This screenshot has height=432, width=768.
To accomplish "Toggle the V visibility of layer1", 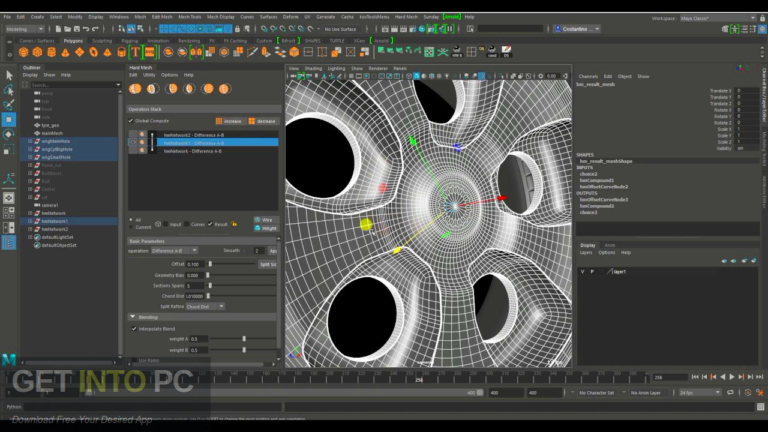I will [582, 271].
